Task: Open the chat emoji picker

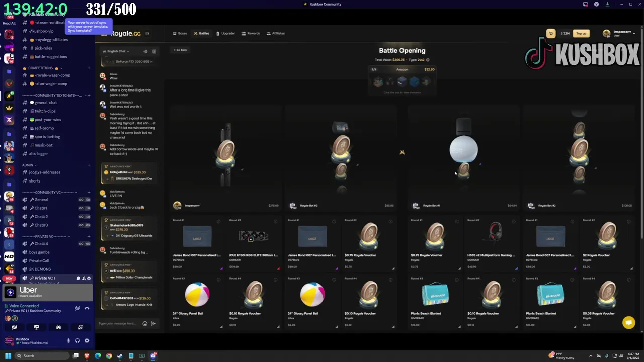Action: (145, 323)
